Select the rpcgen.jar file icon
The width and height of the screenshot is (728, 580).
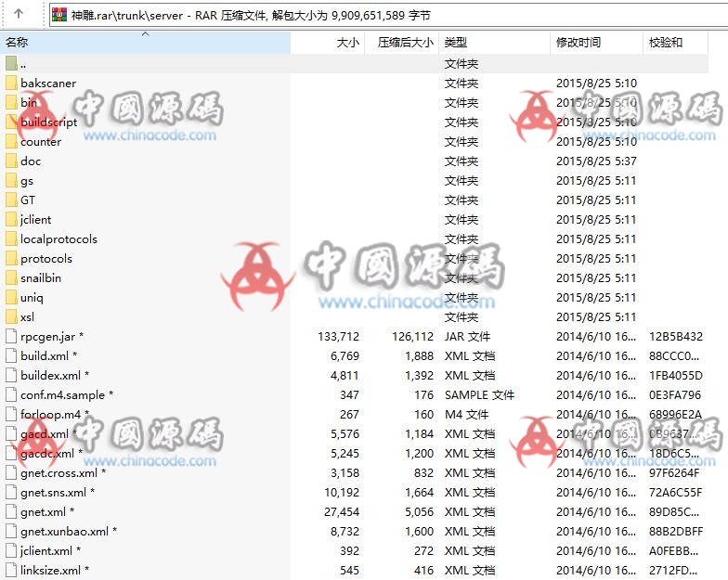11,336
